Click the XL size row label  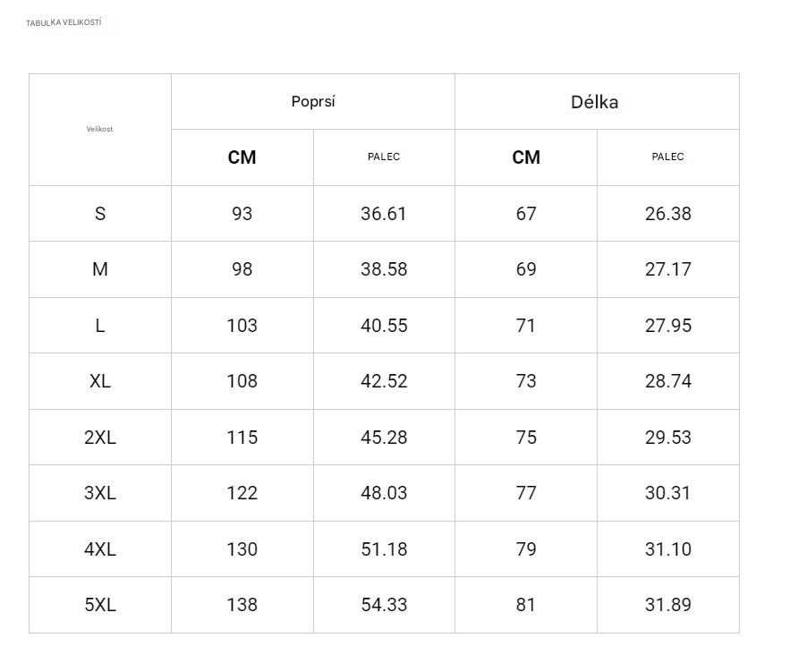pos(100,381)
